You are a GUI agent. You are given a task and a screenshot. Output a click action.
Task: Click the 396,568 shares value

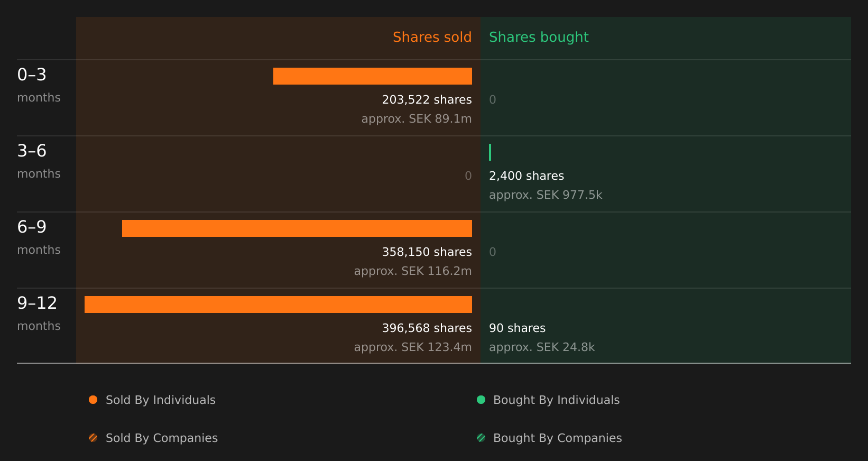point(427,328)
